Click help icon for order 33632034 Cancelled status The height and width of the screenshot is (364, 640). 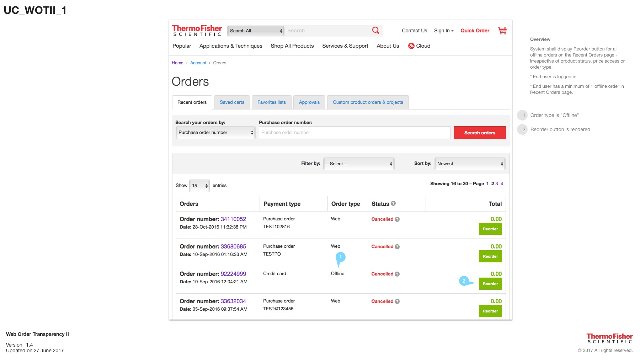(x=397, y=301)
